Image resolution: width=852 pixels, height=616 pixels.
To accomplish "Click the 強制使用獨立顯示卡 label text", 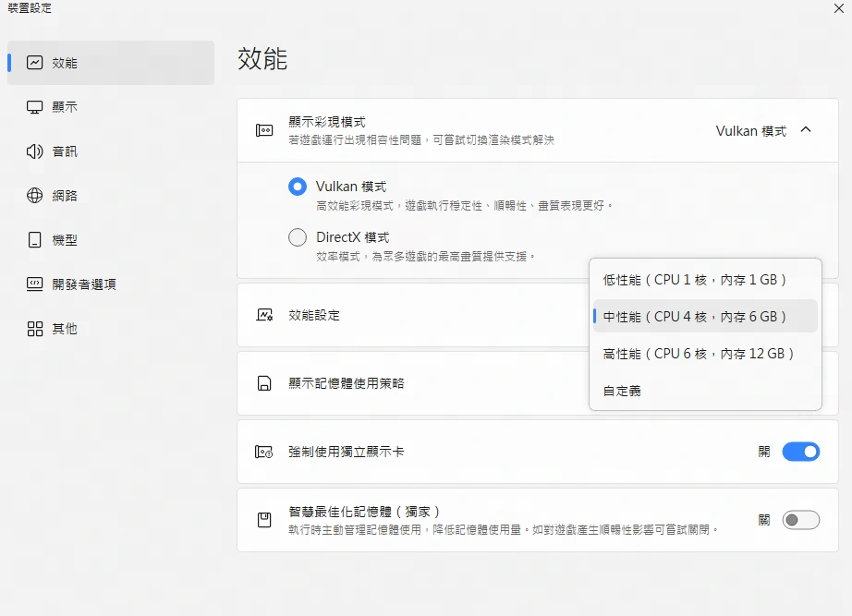I will click(347, 452).
